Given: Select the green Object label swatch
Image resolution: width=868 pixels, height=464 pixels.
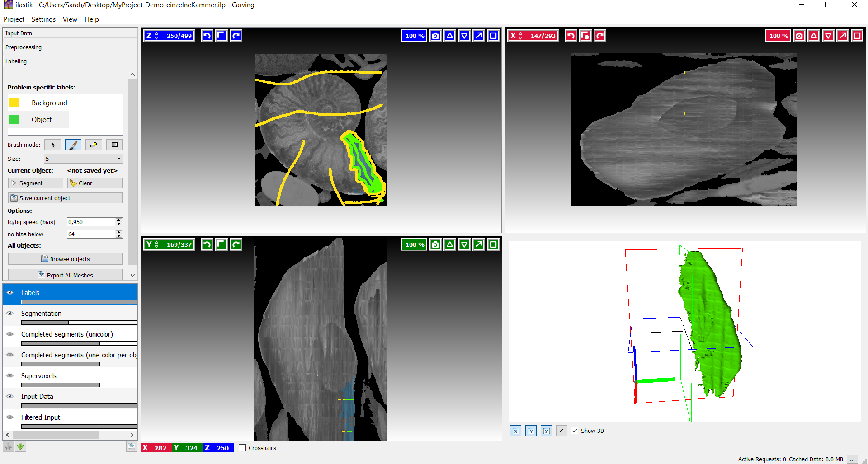Looking at the screenshot, I should coord(14,119).
